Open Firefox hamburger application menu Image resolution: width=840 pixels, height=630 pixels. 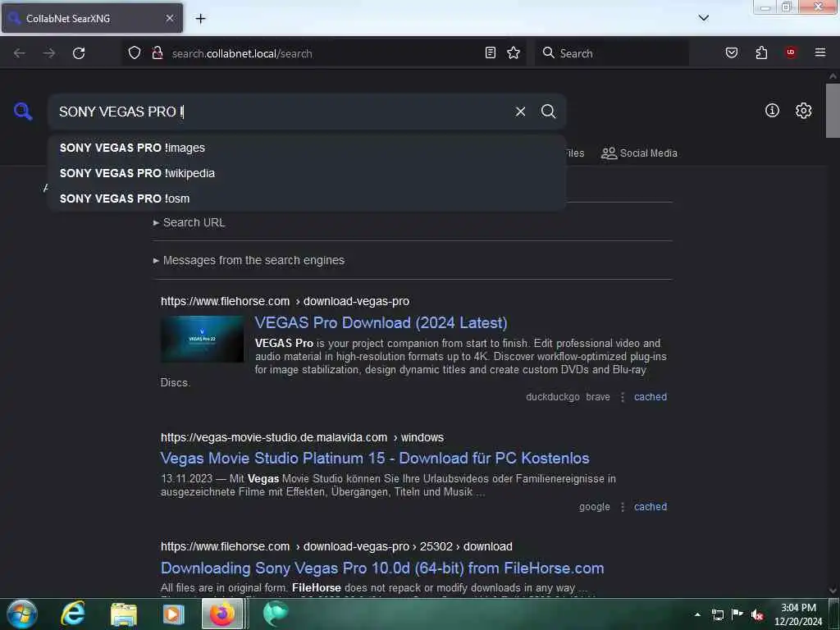click(x=820, y=52)
